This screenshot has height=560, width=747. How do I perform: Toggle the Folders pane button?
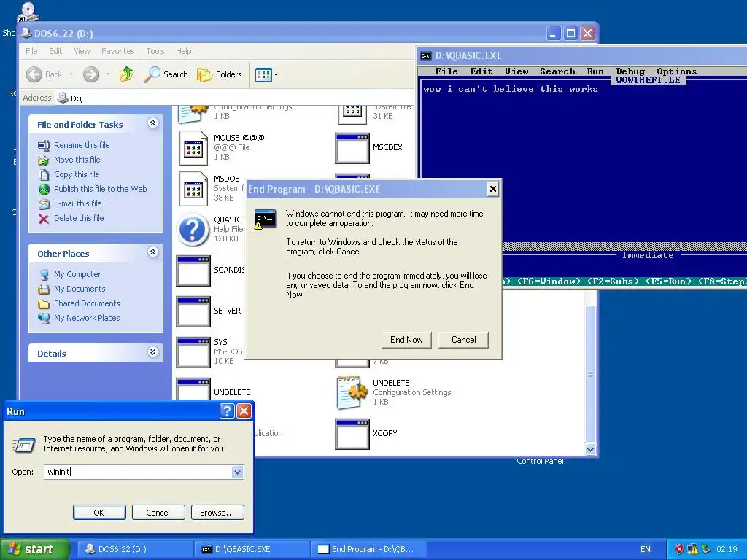coord(220,74)
